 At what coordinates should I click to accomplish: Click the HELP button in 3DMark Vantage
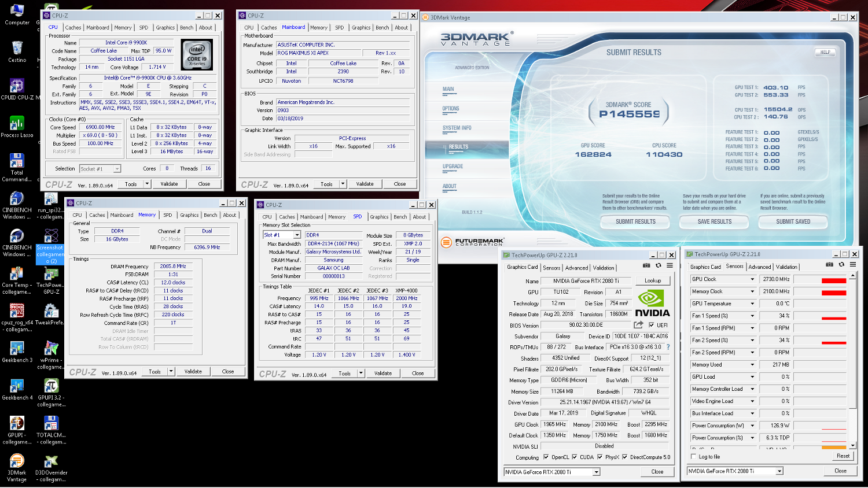click(x=825, y=52)
